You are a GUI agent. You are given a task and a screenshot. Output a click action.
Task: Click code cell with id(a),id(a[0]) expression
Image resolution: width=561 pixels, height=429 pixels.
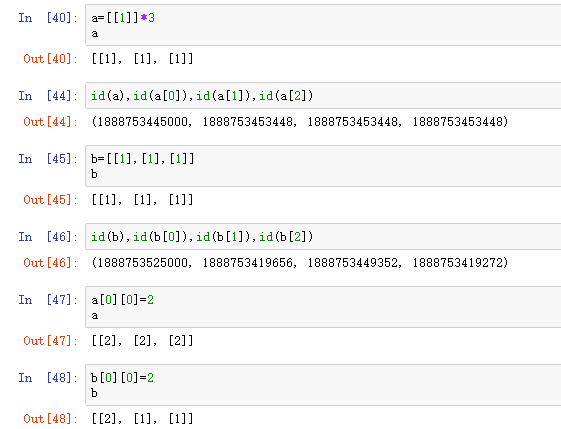coord(323,96)
